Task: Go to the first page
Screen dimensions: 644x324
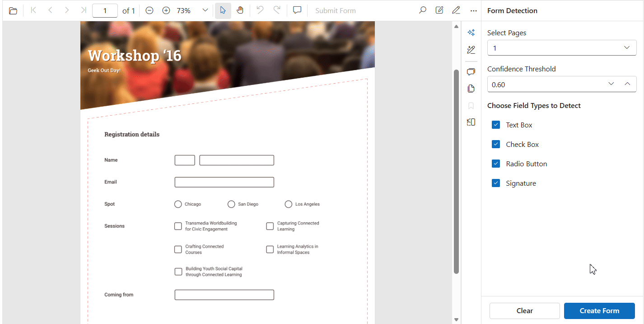Action: point(33,10)
